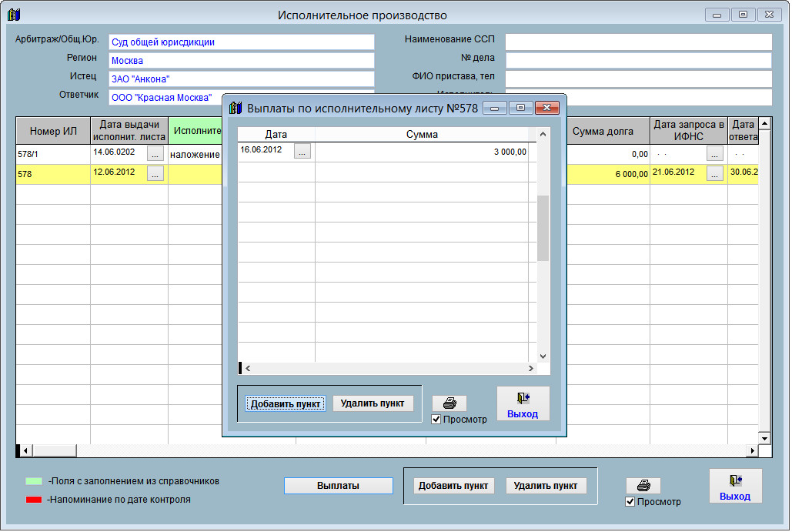
Task: Click the printer icon in main window
Action: point(643,486)
